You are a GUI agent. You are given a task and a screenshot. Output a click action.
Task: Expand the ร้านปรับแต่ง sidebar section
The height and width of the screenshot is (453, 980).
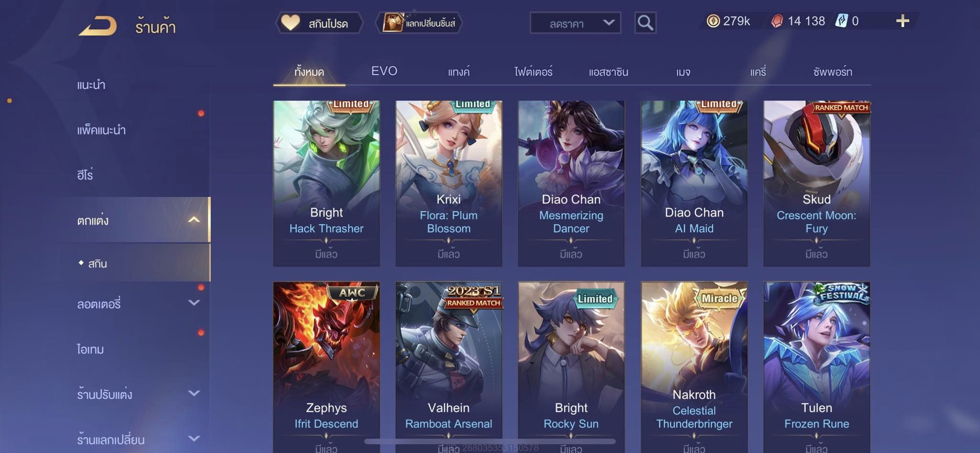pos(194,393)
